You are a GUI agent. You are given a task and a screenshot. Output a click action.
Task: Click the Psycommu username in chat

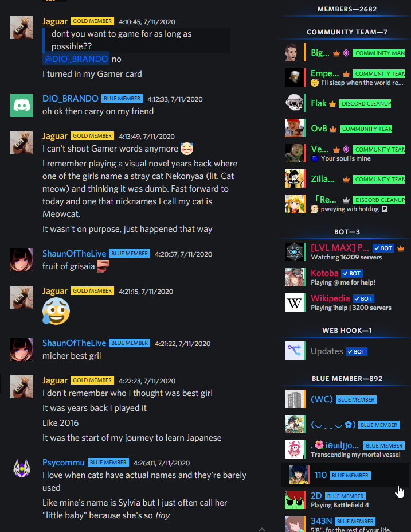click(x=64, y=463)
